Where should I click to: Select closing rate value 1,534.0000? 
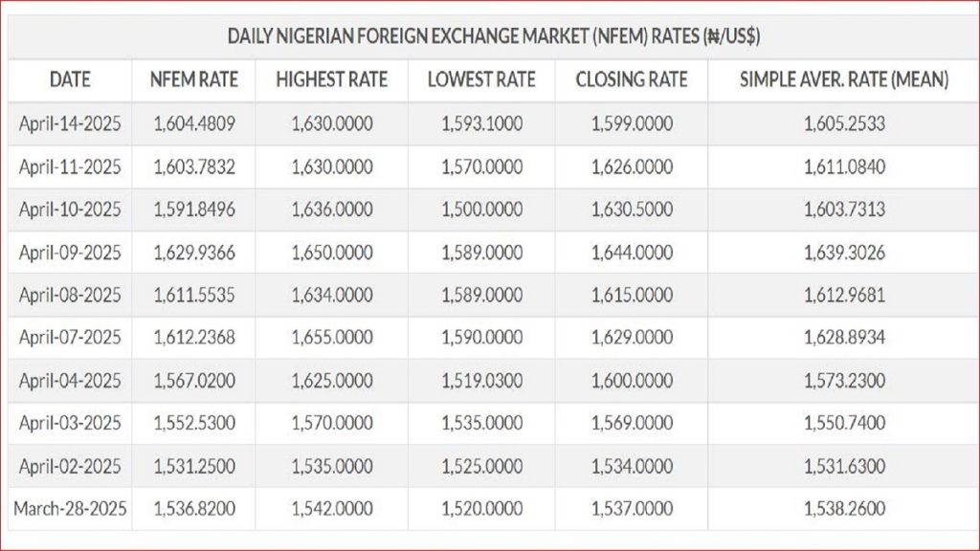click(x=632, y=466)
